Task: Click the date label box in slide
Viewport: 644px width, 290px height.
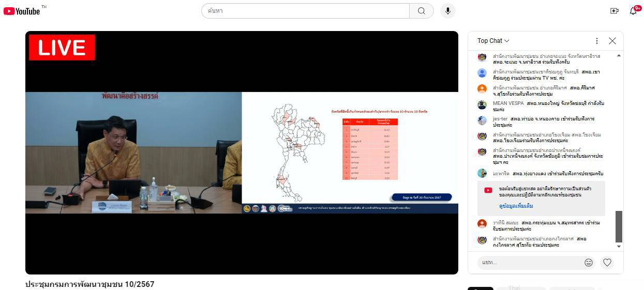Action: [422, 197]
